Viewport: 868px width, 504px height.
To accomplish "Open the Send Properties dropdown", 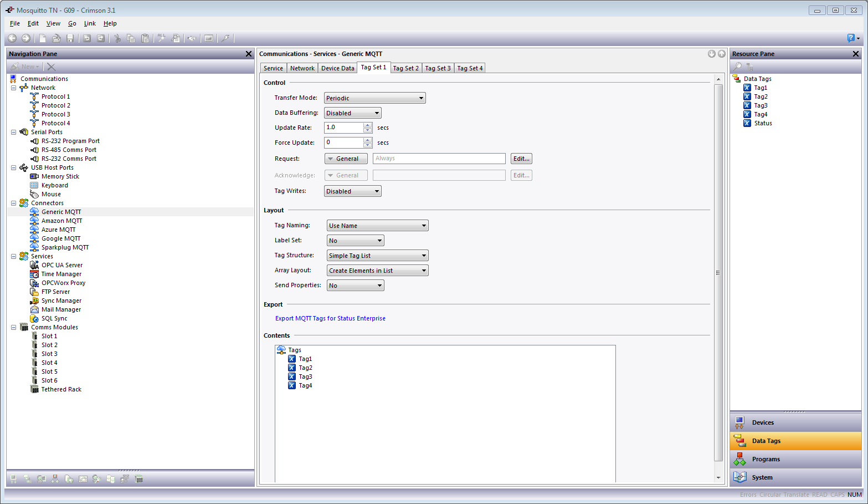I will pos(356,286).
